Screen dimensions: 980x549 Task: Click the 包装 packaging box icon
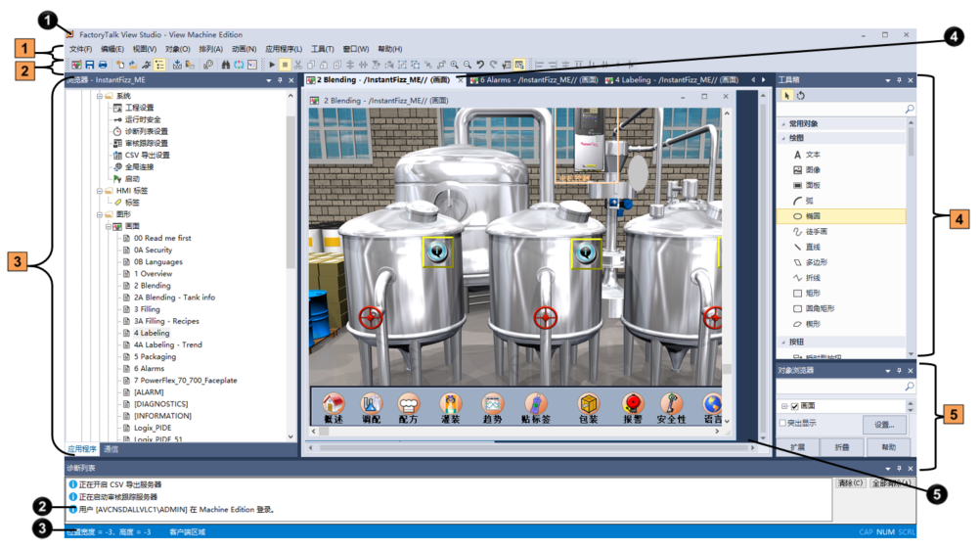point(588,402)
